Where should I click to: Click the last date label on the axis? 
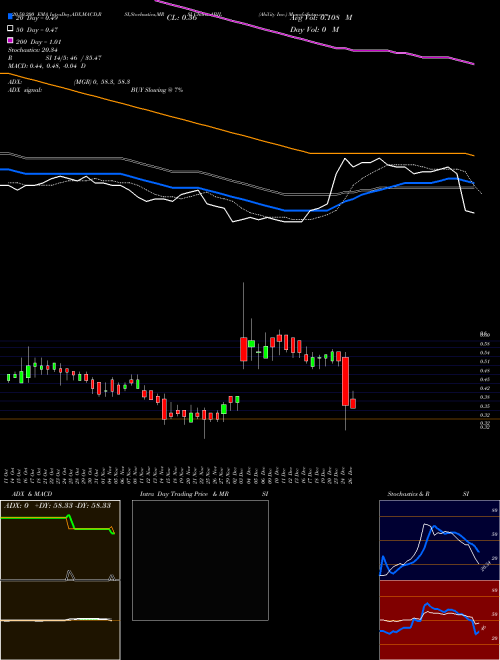point(350,476)
